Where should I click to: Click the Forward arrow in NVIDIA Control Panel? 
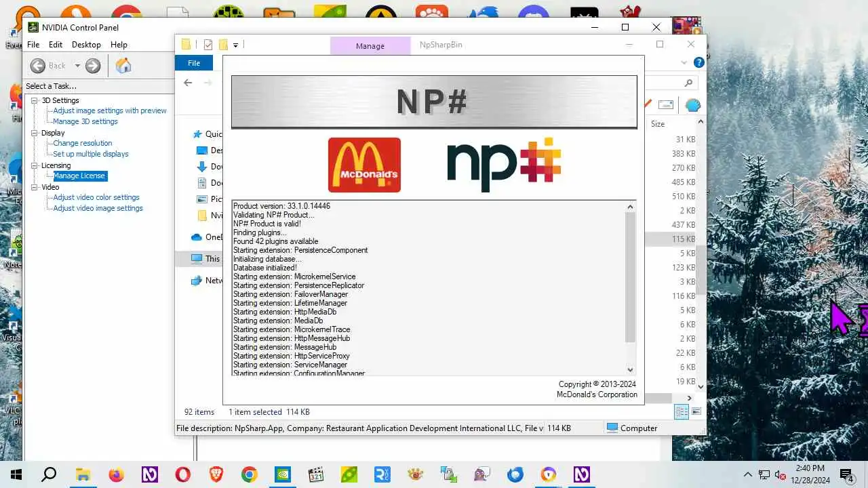[x=93, y=66]
